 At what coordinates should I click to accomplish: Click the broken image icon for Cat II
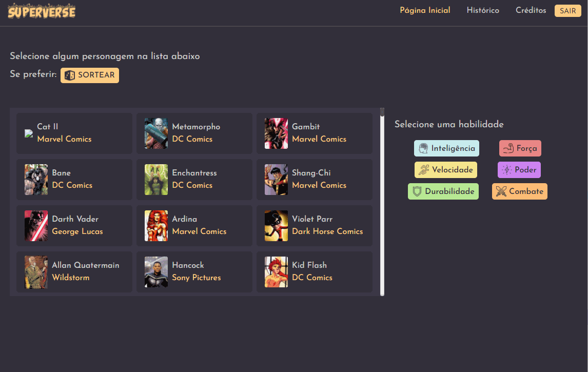pyautogui.click(x=29, y=133)
